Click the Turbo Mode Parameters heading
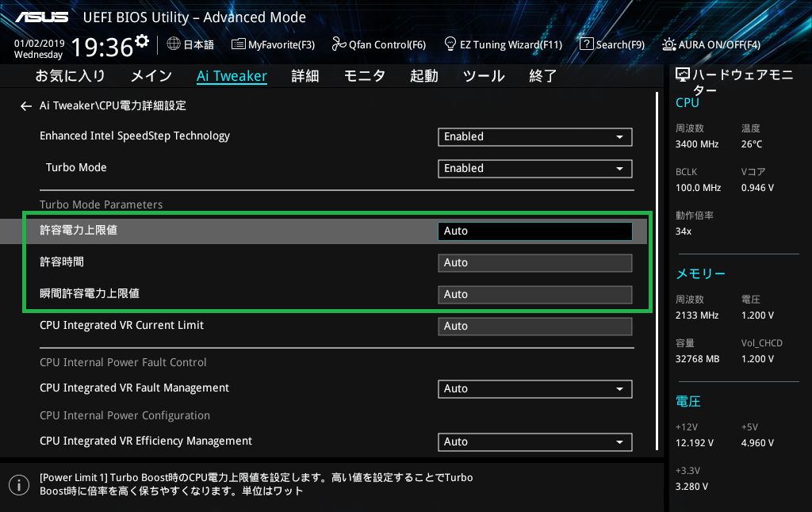 point(101,204)
